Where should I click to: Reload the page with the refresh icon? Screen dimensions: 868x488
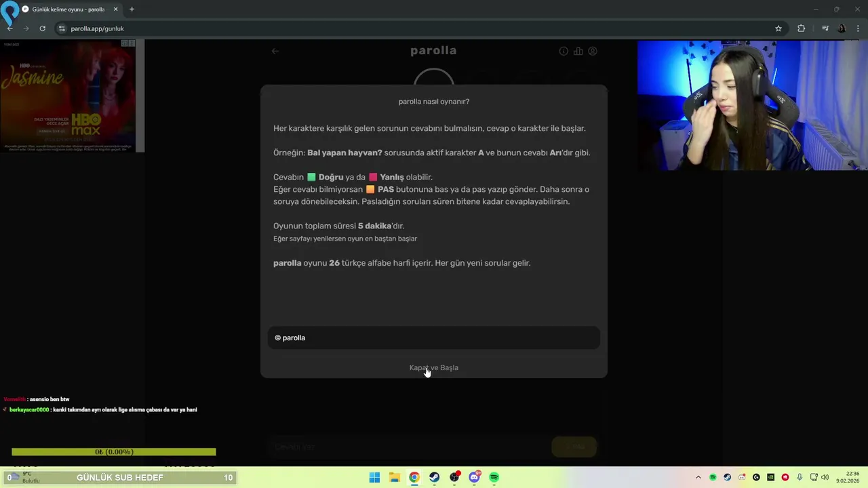42,28
